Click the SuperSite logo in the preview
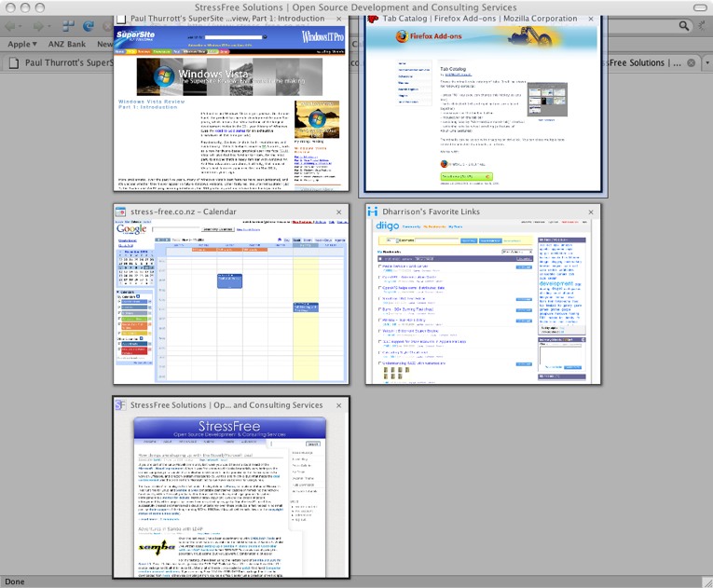The width and height of the screenshot is (713, 588). pyautogui.click(x=135, y=36)
